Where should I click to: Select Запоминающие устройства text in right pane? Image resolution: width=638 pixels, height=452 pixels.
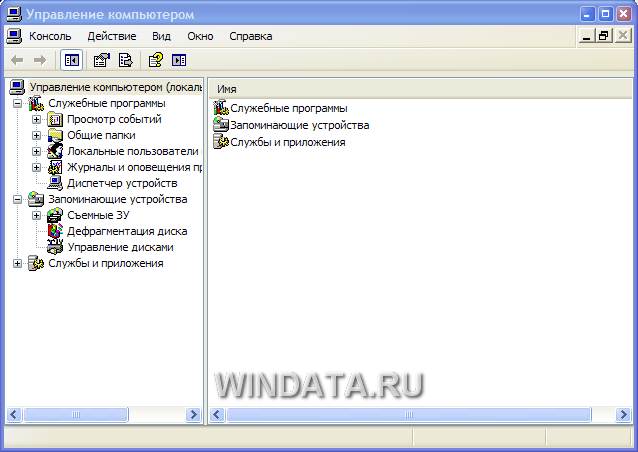tap(299, 125)
